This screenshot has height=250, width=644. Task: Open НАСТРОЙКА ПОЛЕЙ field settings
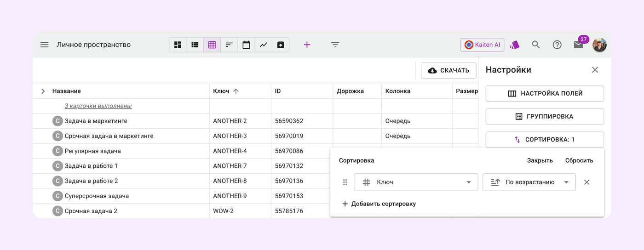(545, 93)
